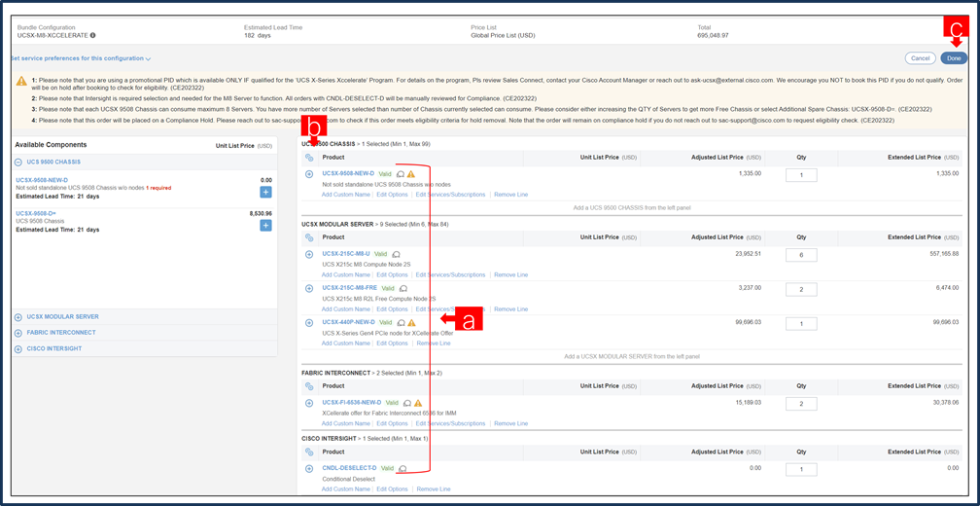Screen dimensions: 980x506
Task: Click Add Custom Name under UCSX-440P-NEW-D
Action: click(346, 343)
